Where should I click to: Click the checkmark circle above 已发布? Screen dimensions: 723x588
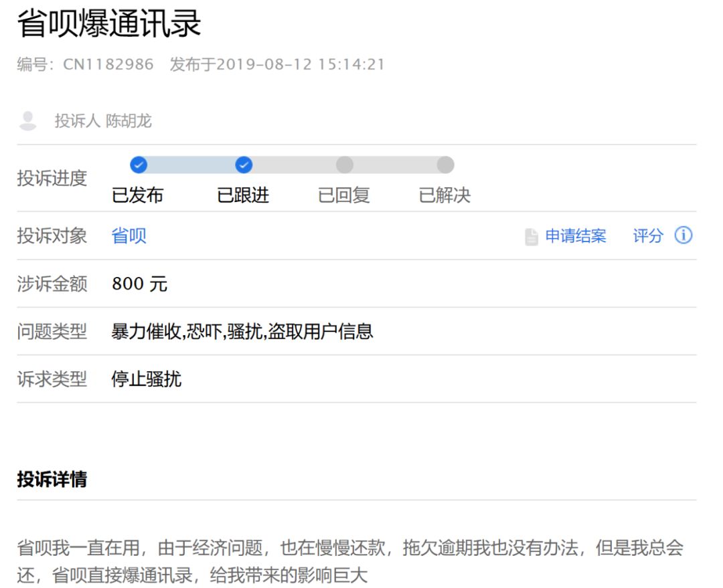point(139,165)
